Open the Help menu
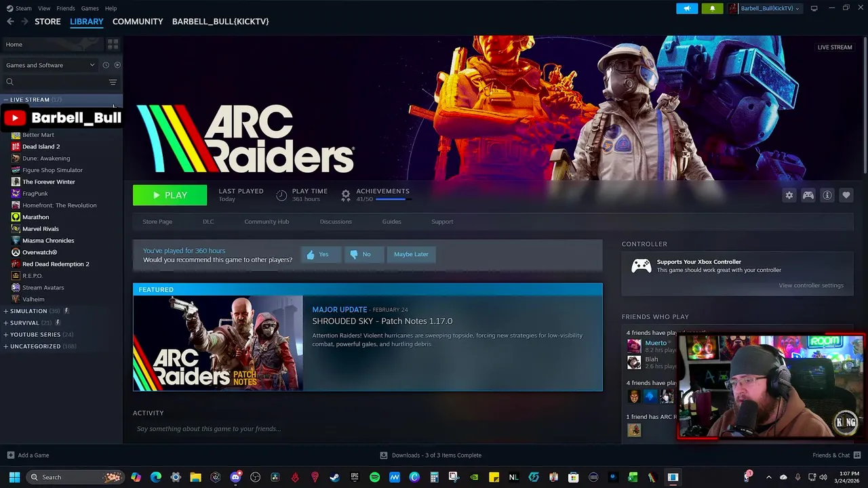Screen dimensions: 868x488 coord(111,8)
